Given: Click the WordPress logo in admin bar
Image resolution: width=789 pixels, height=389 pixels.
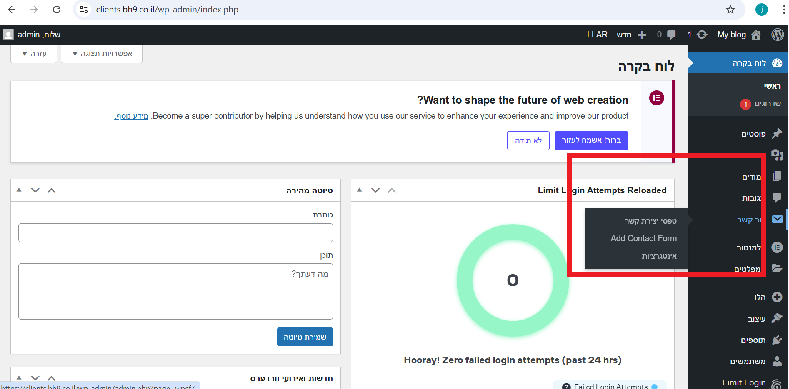Looking at the screenshot, I should coord(777,35).
